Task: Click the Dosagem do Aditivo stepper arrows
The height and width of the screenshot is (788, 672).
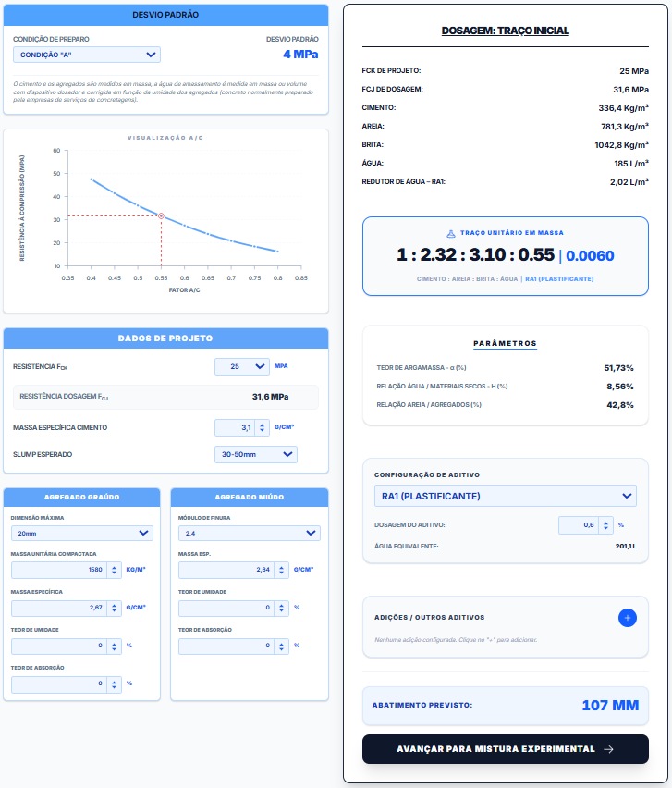Action: 607,525
